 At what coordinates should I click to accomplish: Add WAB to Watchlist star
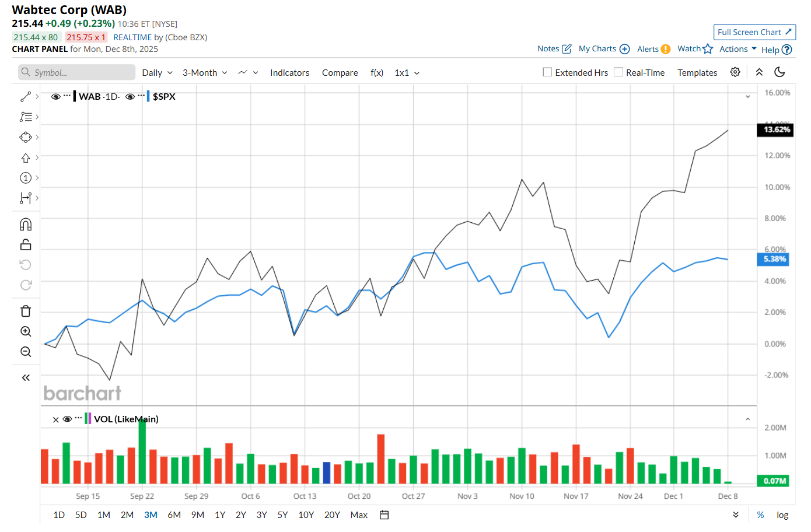click(708, 49)
